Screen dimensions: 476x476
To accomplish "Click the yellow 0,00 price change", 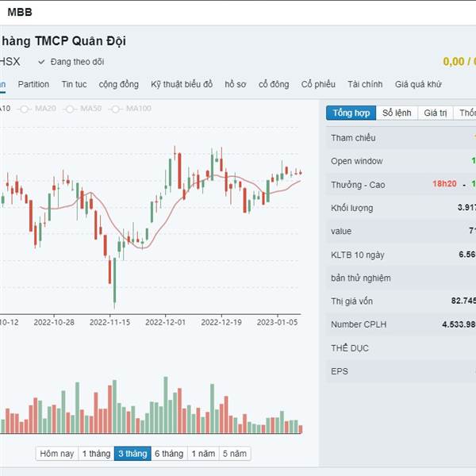I will coord(454,62).
